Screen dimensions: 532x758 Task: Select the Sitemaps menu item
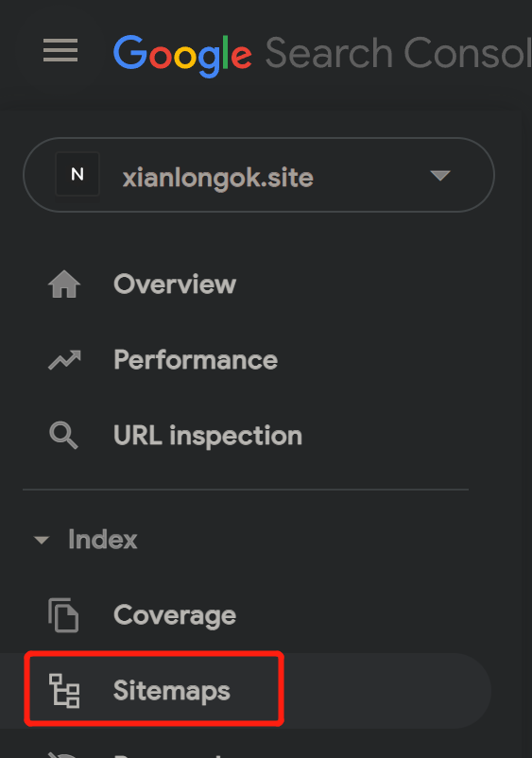click(x=172, y=691)
